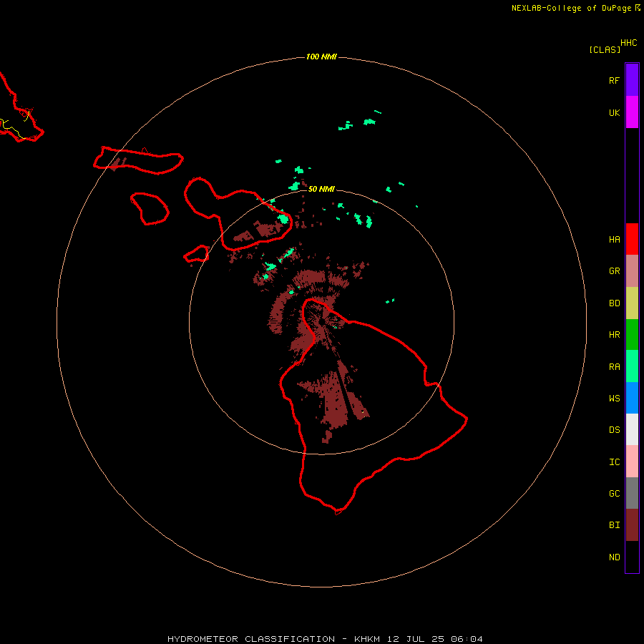Click the HR dark green legend swatch
This screenshot has width=644, height=644.
pyautogui.click(x=632, y=335)
